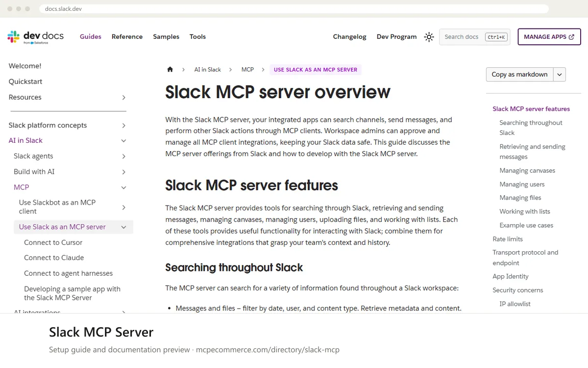Open the Changelog link
The image size is (588, 368).
point(349,37)
